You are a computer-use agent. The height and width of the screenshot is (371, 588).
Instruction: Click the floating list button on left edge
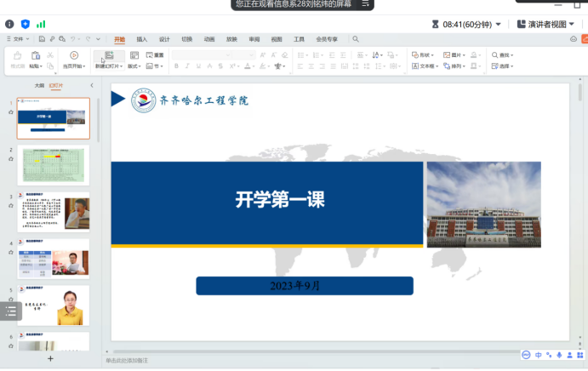[x=10, y=311]
